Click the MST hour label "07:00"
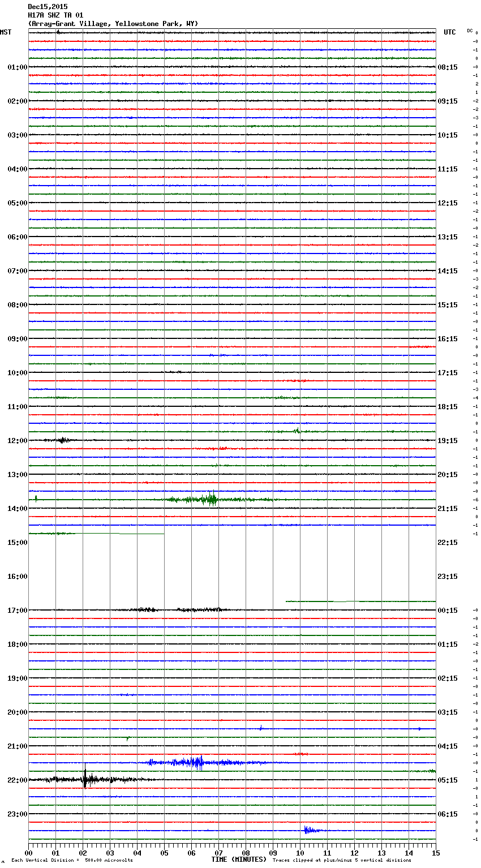The width and height of the screenshot is (481, 868). [18, 271]
